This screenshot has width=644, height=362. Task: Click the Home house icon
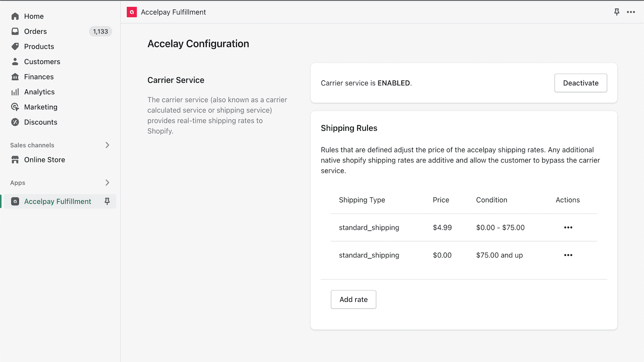pos(15,16)
